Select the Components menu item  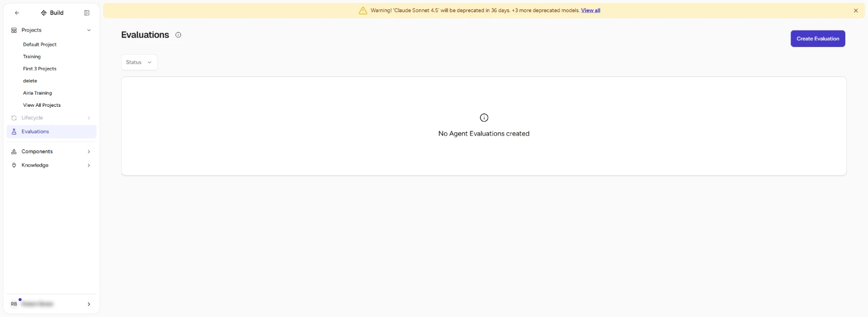click(x=51, y=152)
